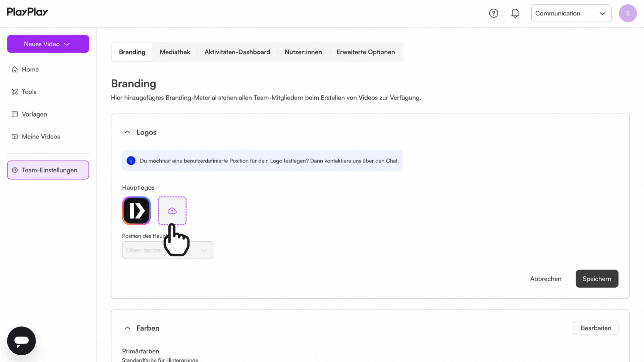Open the Aktivitäten-Dashboard tab
Viewport: 644px width, 362px height.
point(237,52)
